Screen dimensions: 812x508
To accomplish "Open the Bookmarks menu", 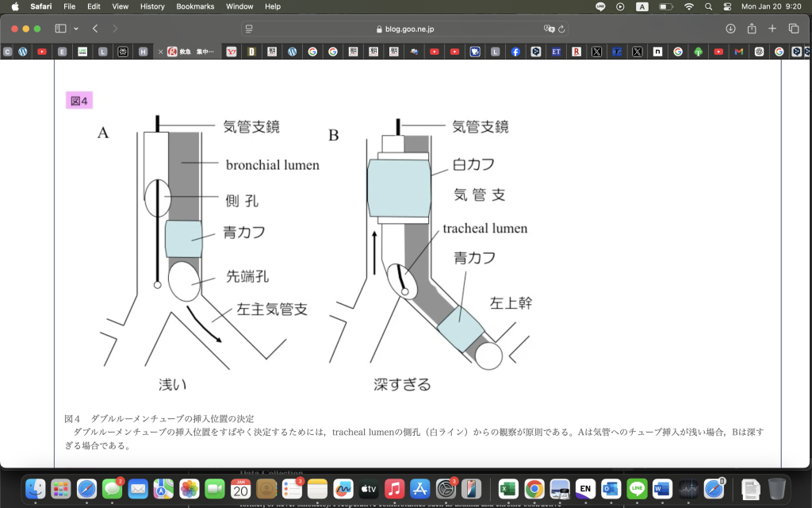I will pyautogui.click(x=195, y=6).
